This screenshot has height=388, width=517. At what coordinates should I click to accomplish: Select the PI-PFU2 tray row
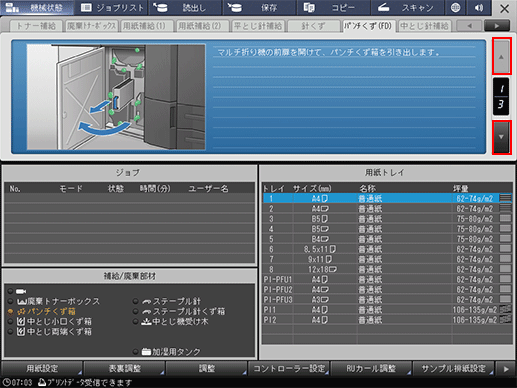[387, 289]
